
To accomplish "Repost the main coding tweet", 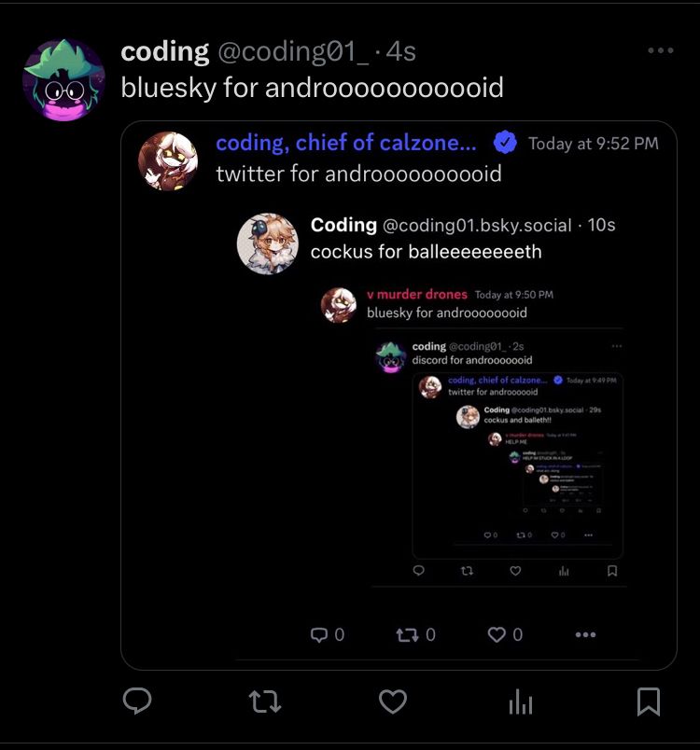I will [x=264, y=701].
